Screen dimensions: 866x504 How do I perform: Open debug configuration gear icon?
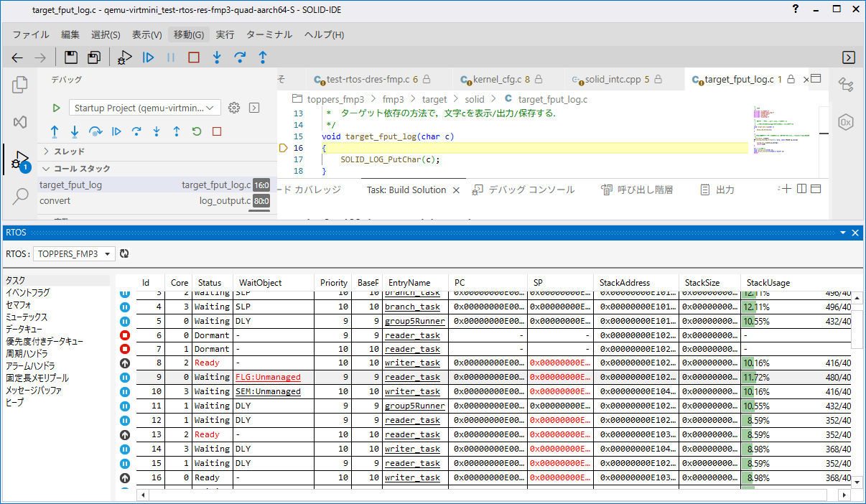[233, 108]
